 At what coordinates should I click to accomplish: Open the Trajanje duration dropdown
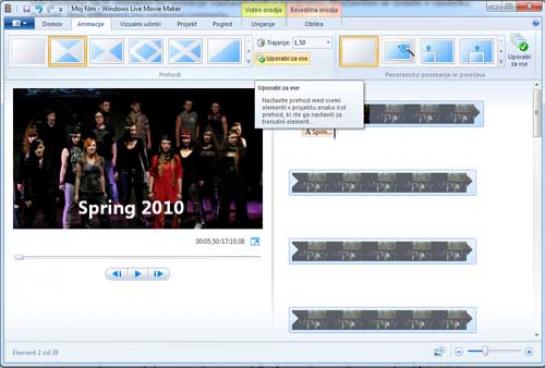pyautogui.click(x=328, y=42)
